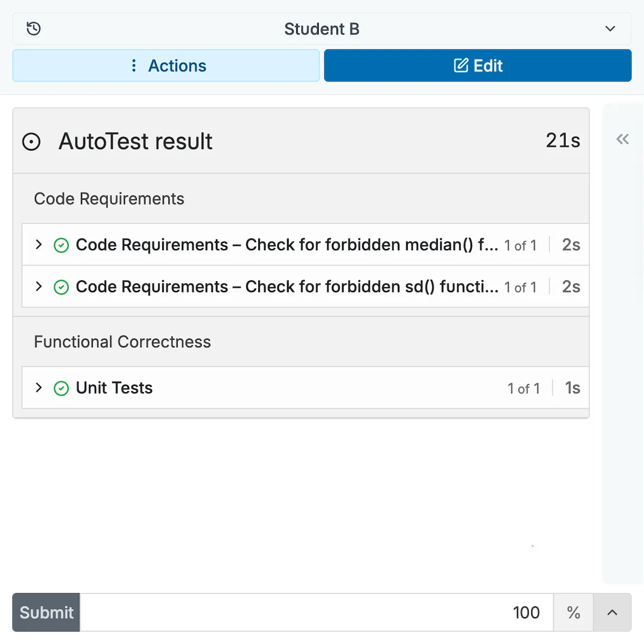Click green check icon on median() test
Image resolution: width=644 pixels, height=644 pixels.
[x=62, y=245]
